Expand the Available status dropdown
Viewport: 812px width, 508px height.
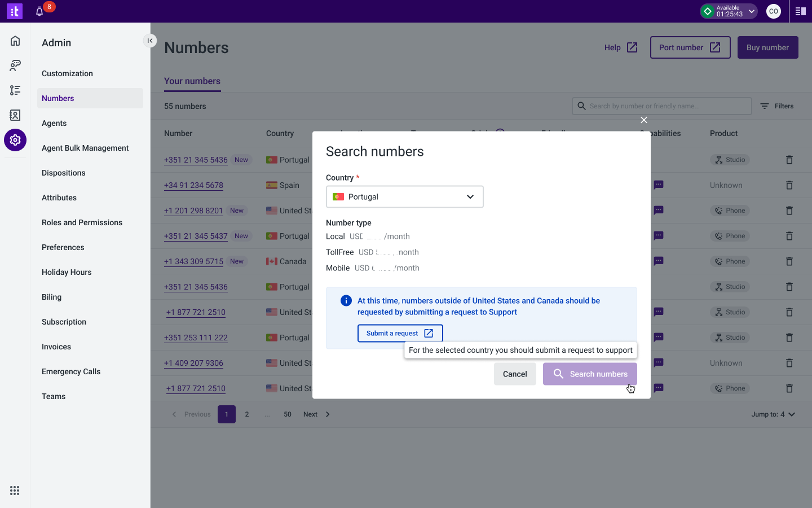coord(729,11)
